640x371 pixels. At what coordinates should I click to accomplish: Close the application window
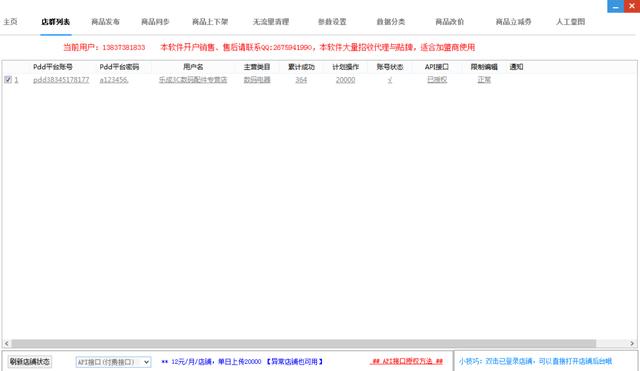point(631,6)
